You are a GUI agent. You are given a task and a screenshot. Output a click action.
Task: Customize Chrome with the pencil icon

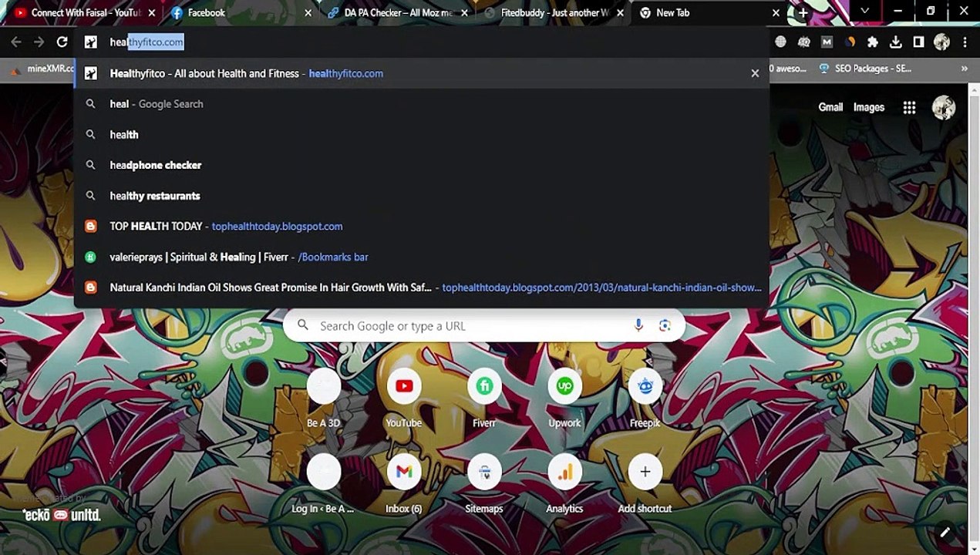click(945, 532)
